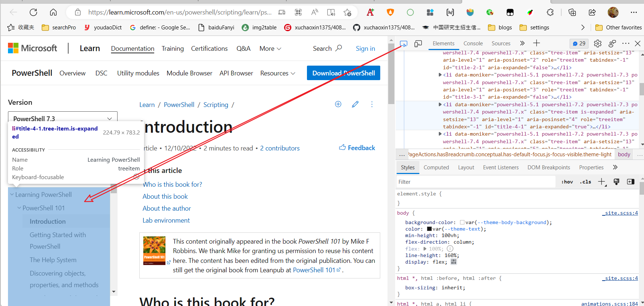
Task: Open the Layout tab
Action: pyautogui.click(x=466, y=168)
